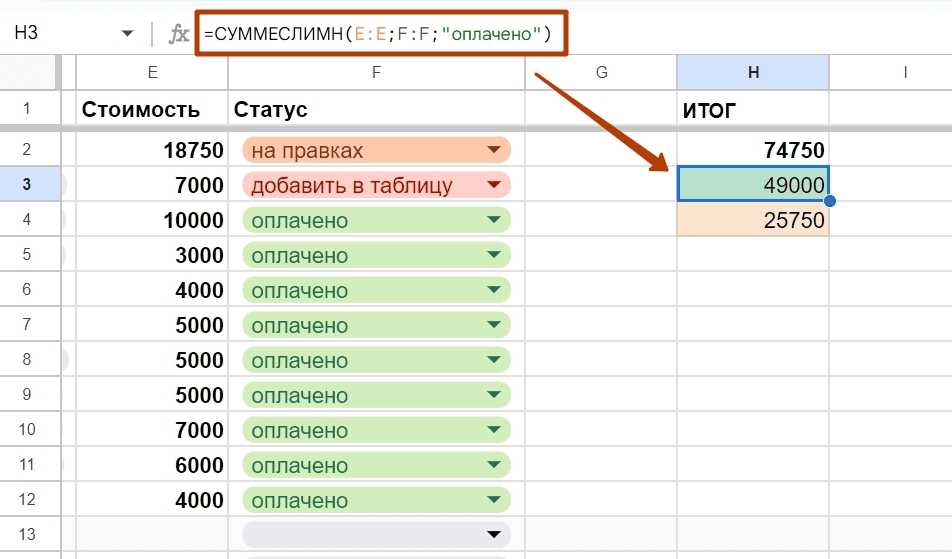Click the green cell with 49000

pyautogui.click(x=753, y=184)
